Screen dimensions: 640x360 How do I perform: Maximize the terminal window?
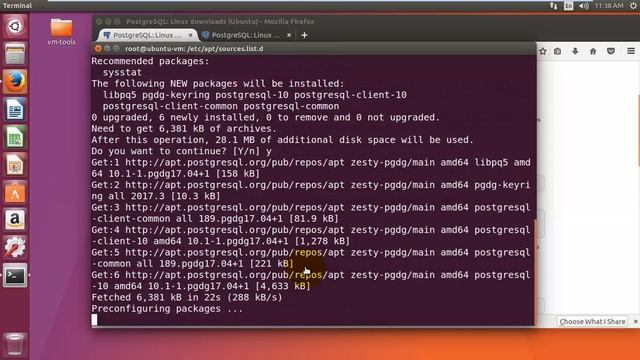click(116, 49)
